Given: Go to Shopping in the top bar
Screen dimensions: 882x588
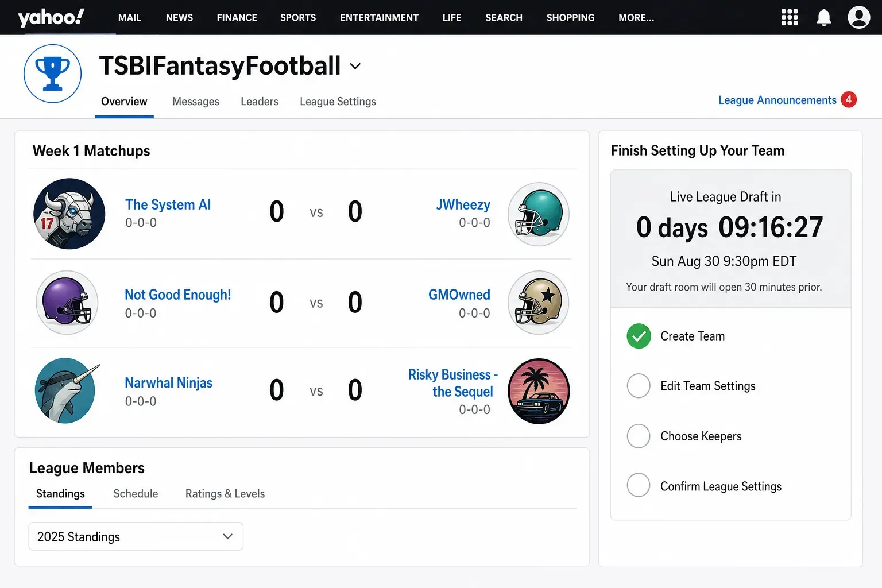Looking at the screenshot, I should point(570,17).
